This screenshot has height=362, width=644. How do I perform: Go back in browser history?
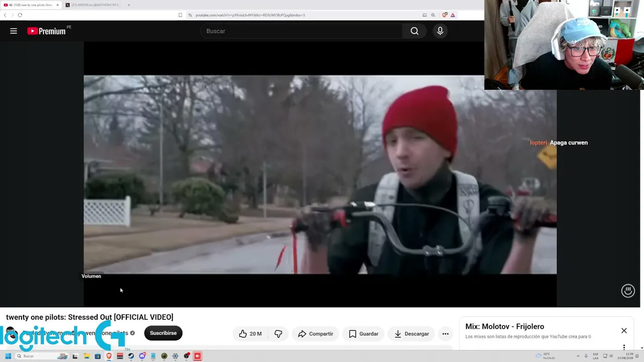[5, 15]
